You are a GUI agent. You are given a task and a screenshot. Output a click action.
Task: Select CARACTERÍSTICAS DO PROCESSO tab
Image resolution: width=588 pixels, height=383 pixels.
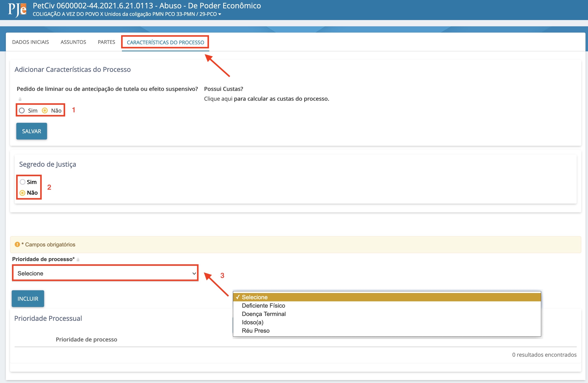point(165,42)
